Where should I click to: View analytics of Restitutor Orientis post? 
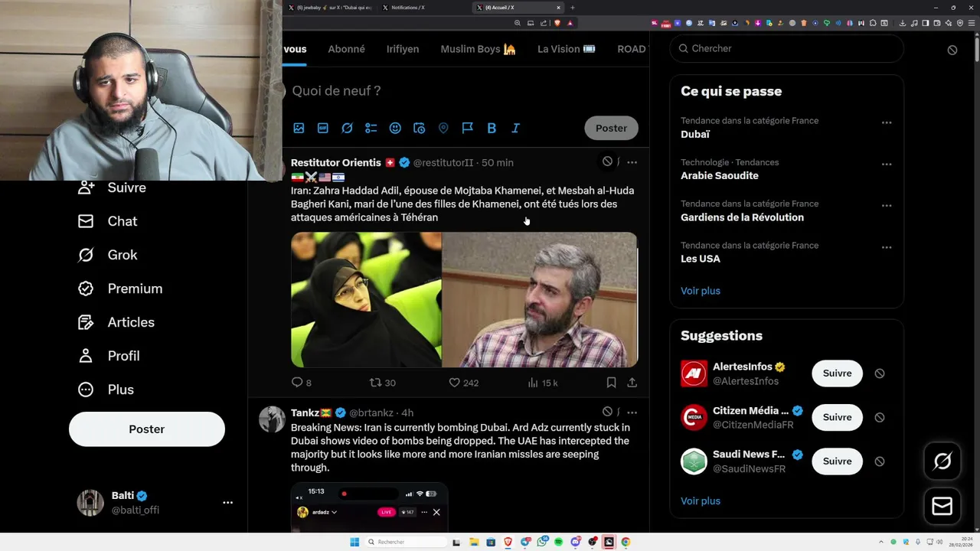pyautogui.click(x=542, y=383)
